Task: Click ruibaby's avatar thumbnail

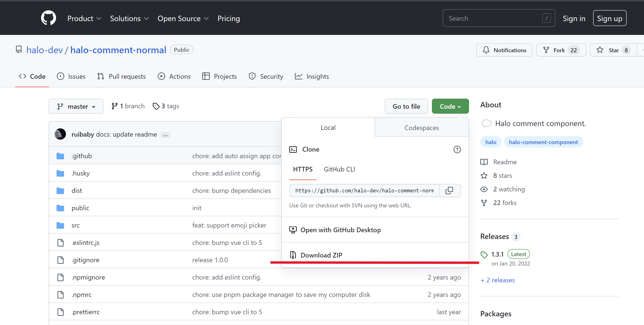Action: pyautogui.click(x=60, y=134)
